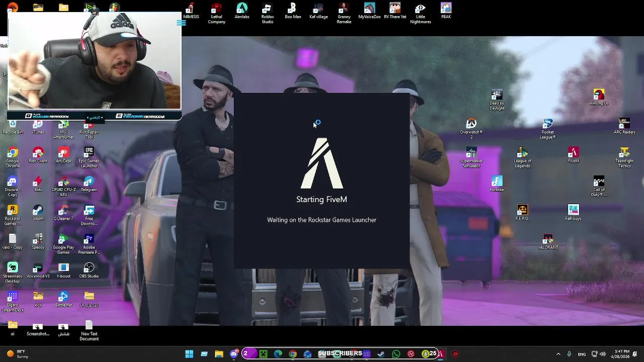Viewport: 644px width, 362px height.
Task: Open the Elgato Stream Deck shortcut
Action: pos(13,301)
